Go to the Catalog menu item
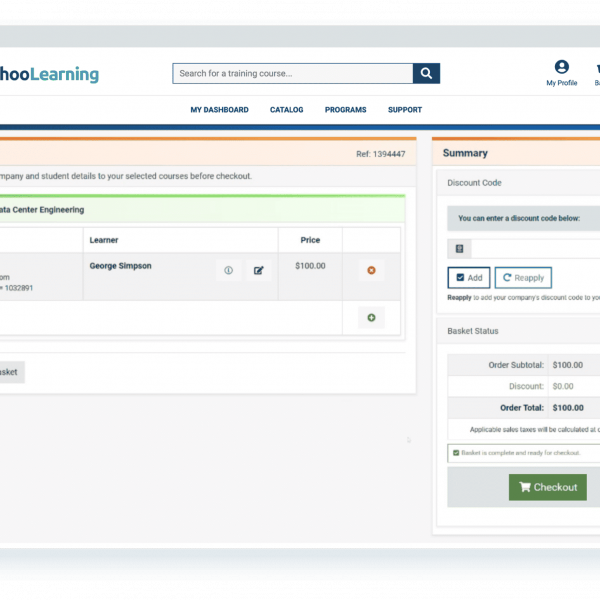Viewport: 600px width, 600px height. click(x=287, y=110)
